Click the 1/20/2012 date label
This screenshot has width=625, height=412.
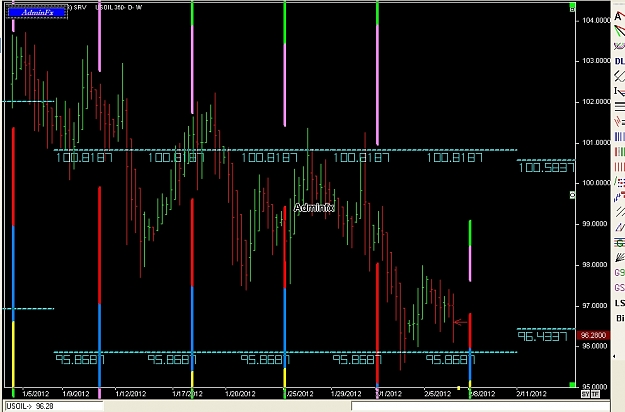[240, 394]
